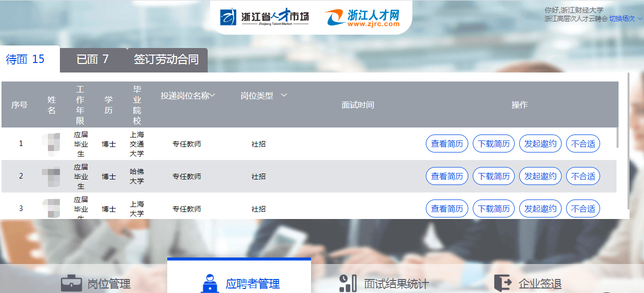
Task: Click the 浙江人才网 zjrc.com logo
Action: pyautogui.click(x=363, y=17)
